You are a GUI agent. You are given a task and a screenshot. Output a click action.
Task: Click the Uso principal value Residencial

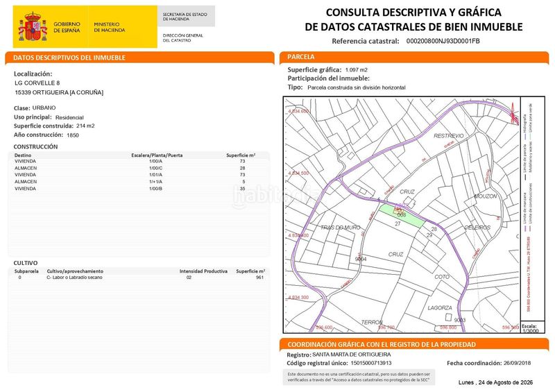[x=69, y=117]
